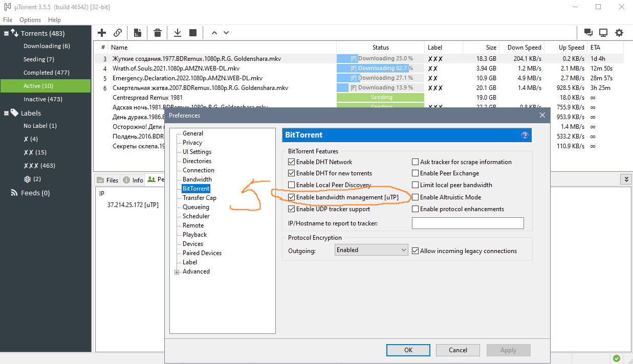Select Privacy in Preferences tree
This screenshot has height=364, width=633.
(192, 143)
